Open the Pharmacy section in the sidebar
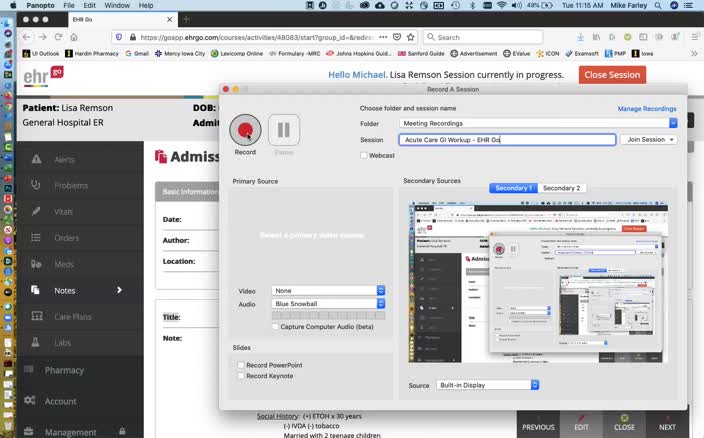This screenshot has height=438, width=704. (64, 370)
